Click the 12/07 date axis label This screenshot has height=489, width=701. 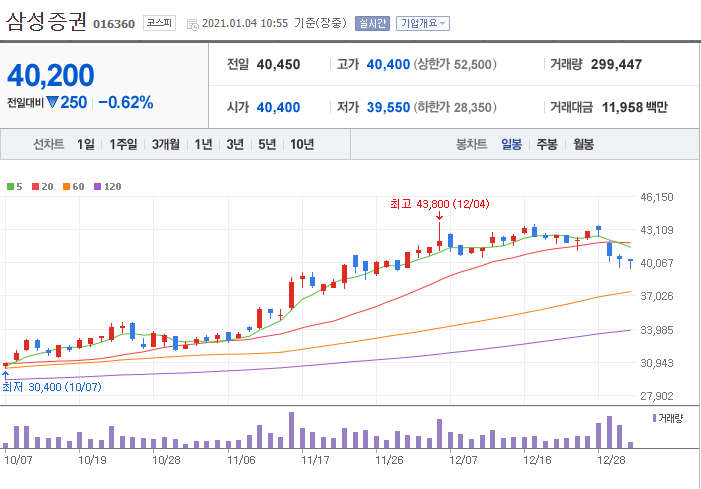click(463, 460)
